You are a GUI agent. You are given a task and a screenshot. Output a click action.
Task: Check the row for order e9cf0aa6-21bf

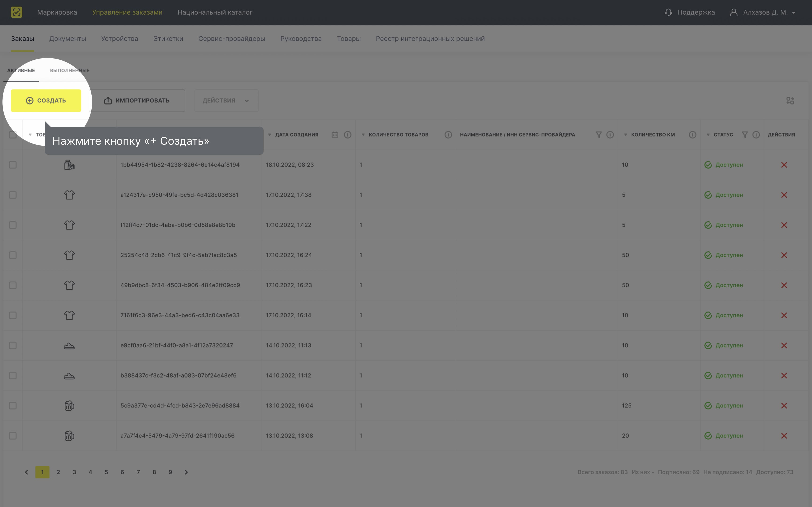[x=13, y=345]
